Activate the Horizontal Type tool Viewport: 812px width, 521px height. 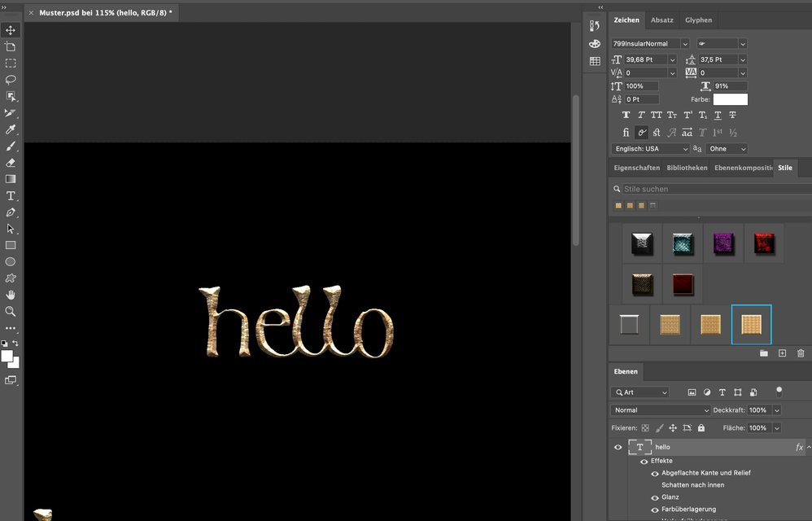(11, 196)
